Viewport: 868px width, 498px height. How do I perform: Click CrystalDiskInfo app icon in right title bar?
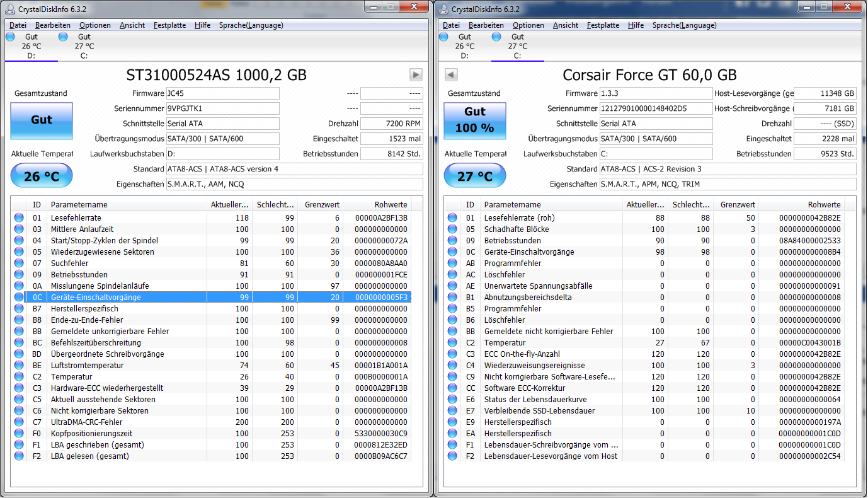point(443,9)
